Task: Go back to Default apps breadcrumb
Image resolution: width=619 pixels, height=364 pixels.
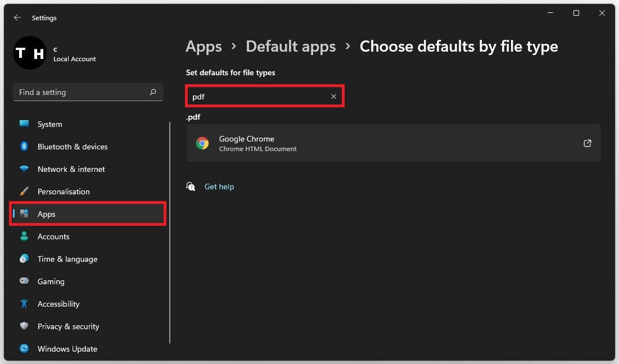Action: pos(291,47)
